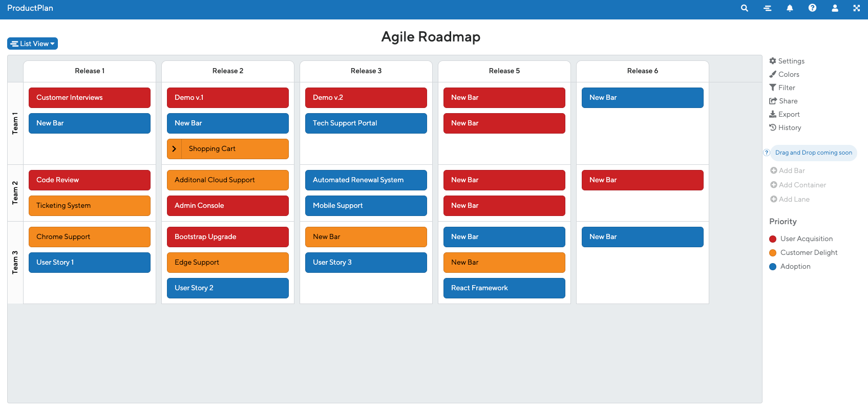The width and height of the screenshot is (868, 410).
Task: Open the Ticketing System bar
Action: pyautogui.click(x=90, y=206)
